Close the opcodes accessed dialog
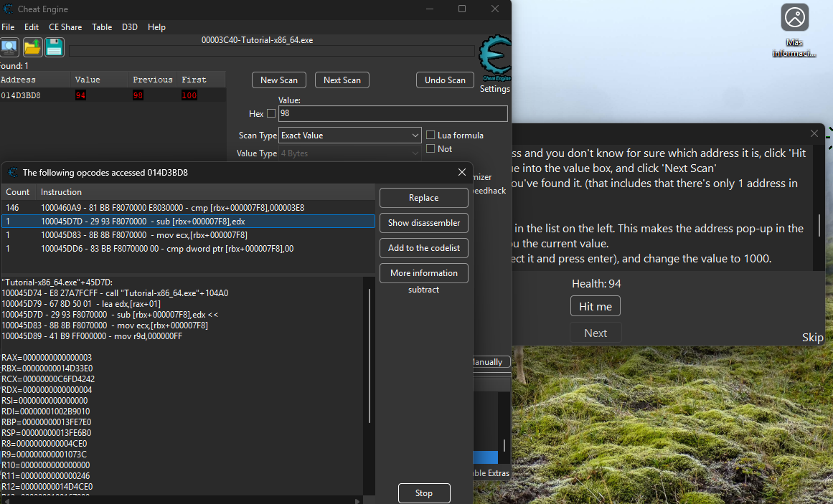 (x=462, y=172)
